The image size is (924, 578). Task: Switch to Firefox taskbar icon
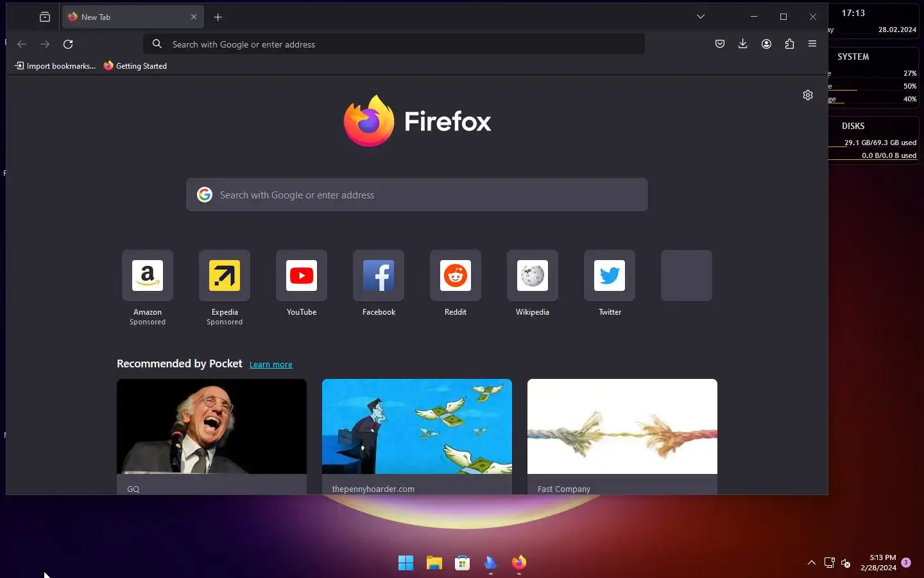[x=519, y=563]
